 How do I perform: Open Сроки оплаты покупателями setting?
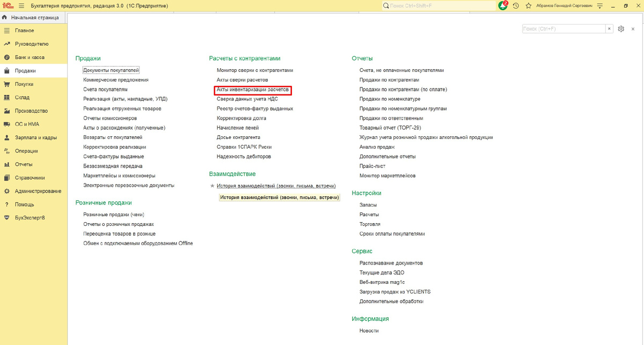pyautogui.click(x=392, y=234)
